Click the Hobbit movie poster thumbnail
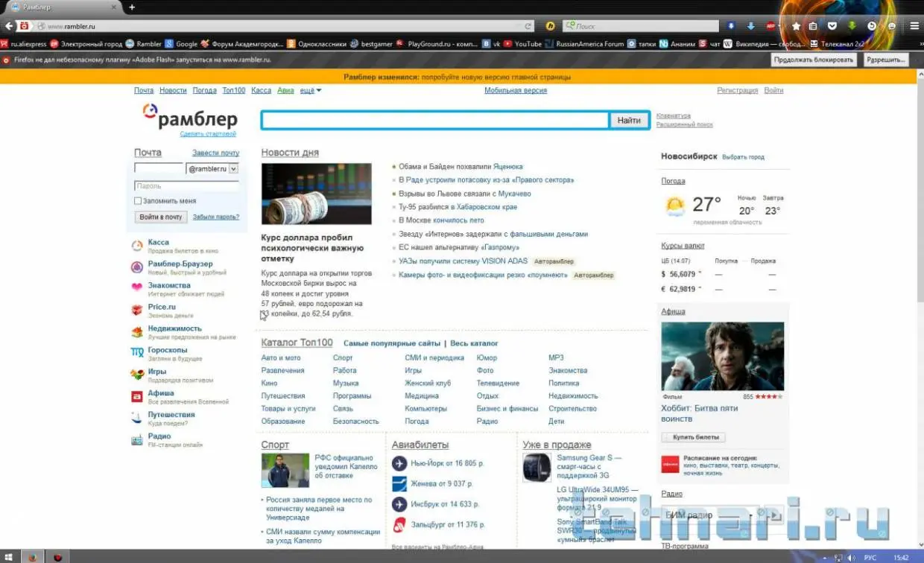Image resolution: width=924 pixels, height=563 pixels. coord(723,357)
